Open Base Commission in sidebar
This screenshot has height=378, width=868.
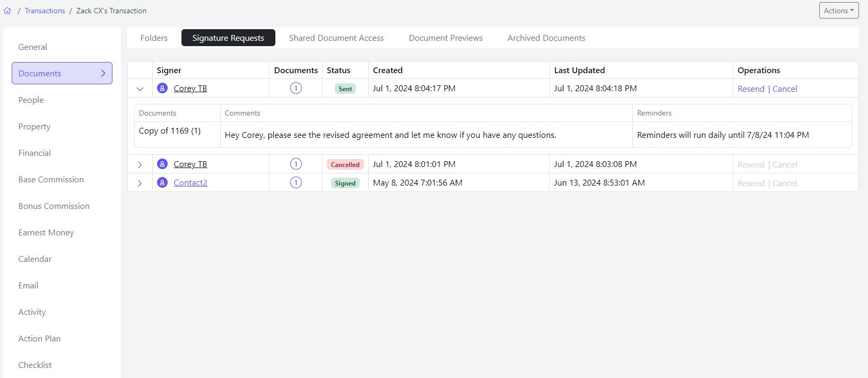tap(51, 179)
